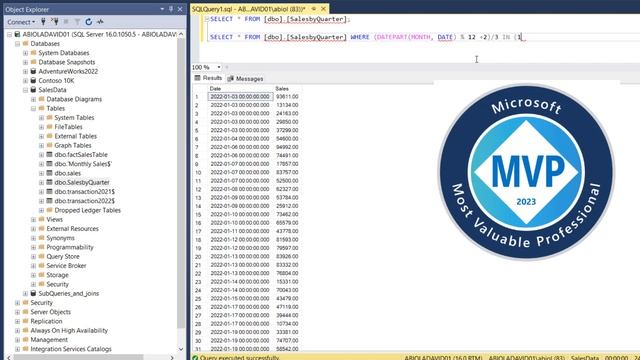Viewport: 640px width, 360px height.
Task: Select the Views folder
Action: click(54, 220)
